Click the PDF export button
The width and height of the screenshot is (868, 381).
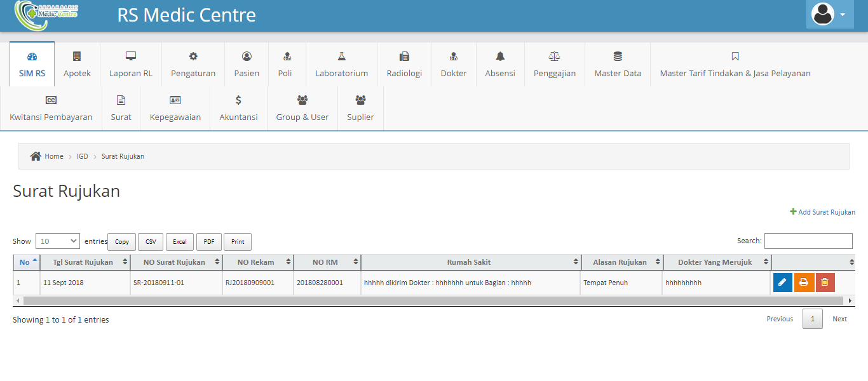pos(208,242)
